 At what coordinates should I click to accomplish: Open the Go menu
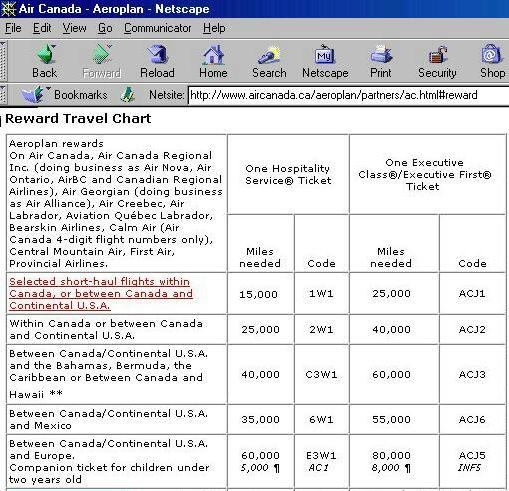click(105, 28)
